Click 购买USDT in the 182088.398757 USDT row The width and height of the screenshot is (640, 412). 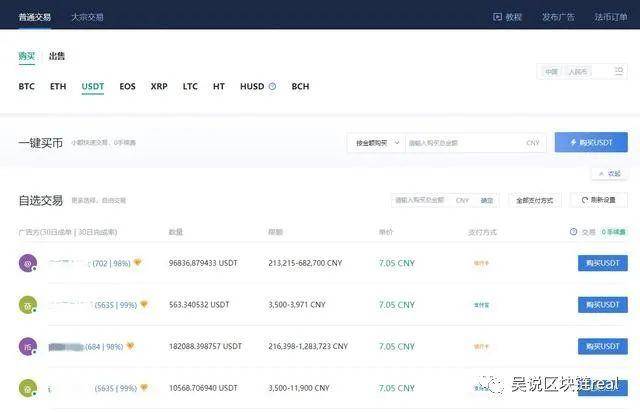click(603, 347)
